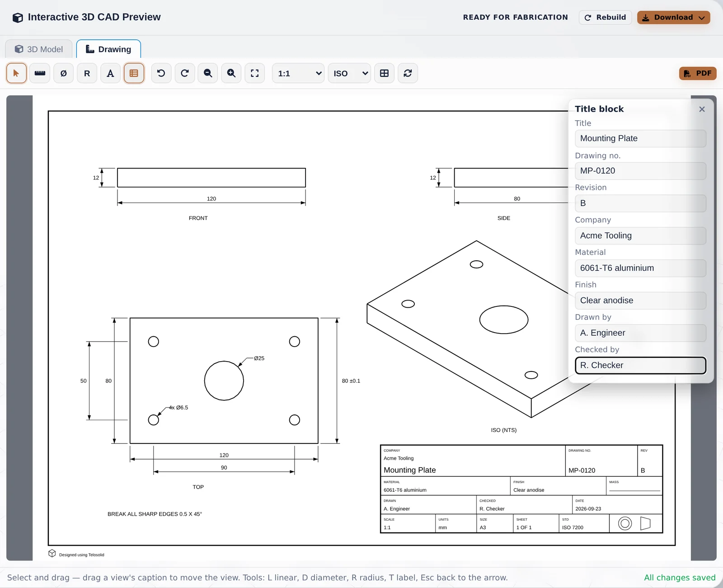Select the arrow pointer tool

[16, 73]
